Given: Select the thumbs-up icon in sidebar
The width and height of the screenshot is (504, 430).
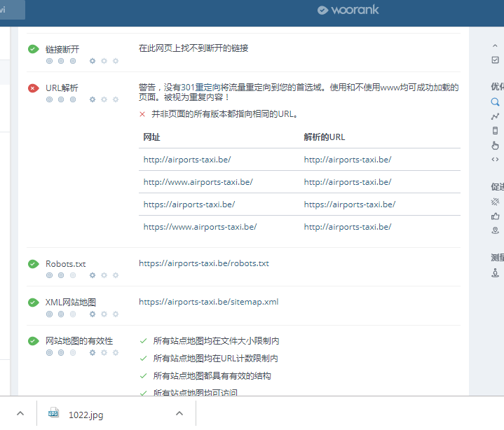Looking at the screenshot, I should coord(495,216).
